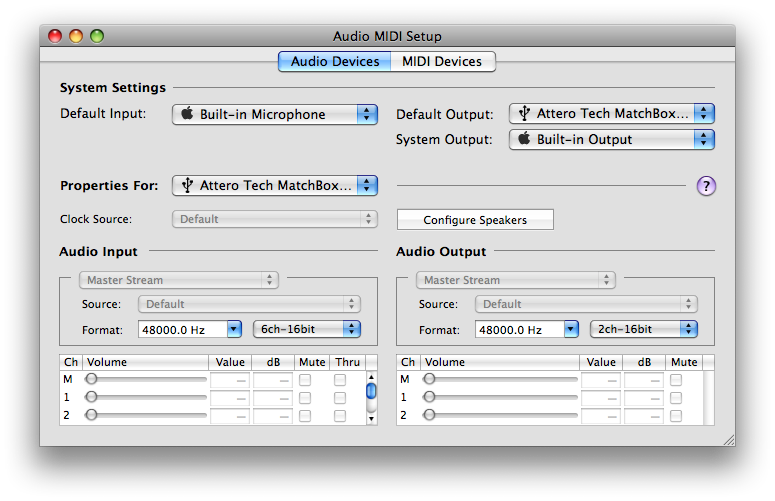Open the Default Output dropdown
Screen dimensions: 775x501
(x=612, y=114)
